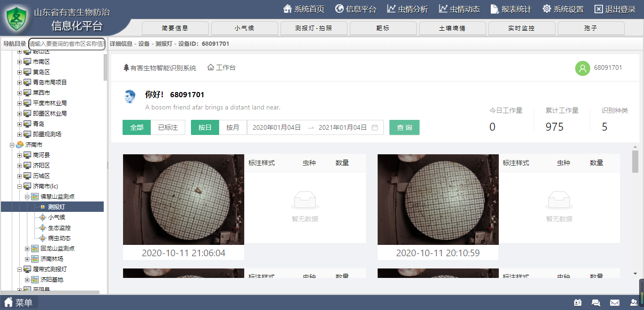The height and width of the screenshot is (310, 644).
Task: Click the navigation search input field
Action: [66, 44]
